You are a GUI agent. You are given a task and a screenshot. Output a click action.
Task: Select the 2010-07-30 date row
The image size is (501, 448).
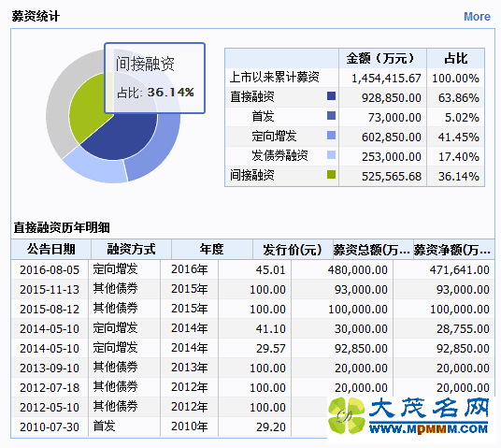pos(50,427)
